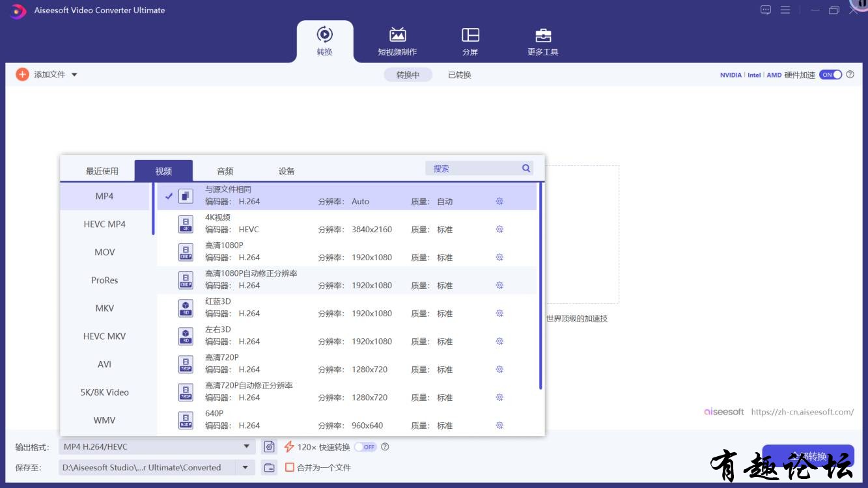Open the 输出格式 MP4 H.264/HEVC dropdown
This screenshot has width=868, height=488.
click(x=157, y=447)
